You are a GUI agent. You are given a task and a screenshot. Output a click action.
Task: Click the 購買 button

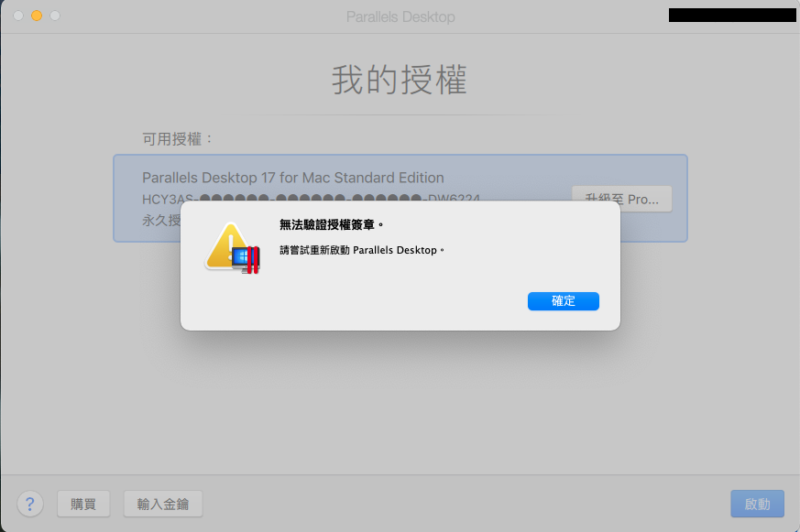pos(83,504)
